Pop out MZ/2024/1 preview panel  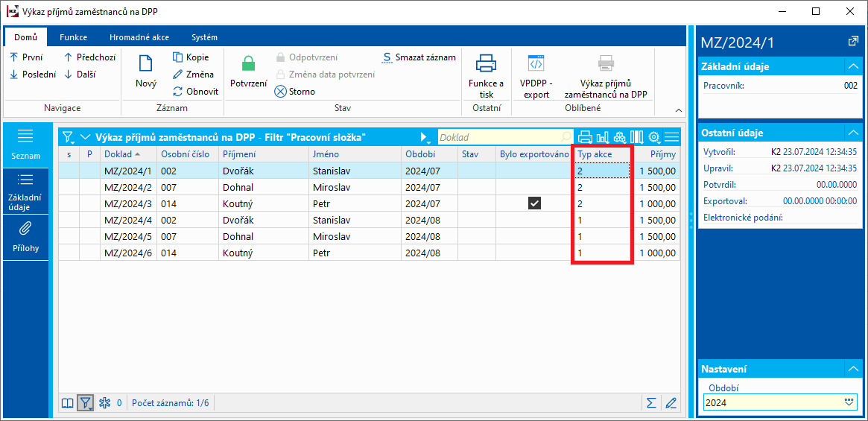pyautogui.click(x=852, y=42)
